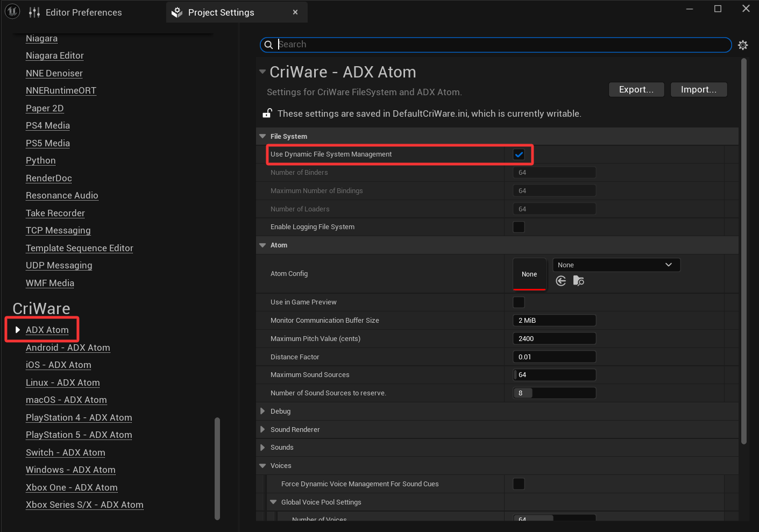759x532 pixels.
Task: Open the Niagara Editor settings page
Action: point(55,56)
